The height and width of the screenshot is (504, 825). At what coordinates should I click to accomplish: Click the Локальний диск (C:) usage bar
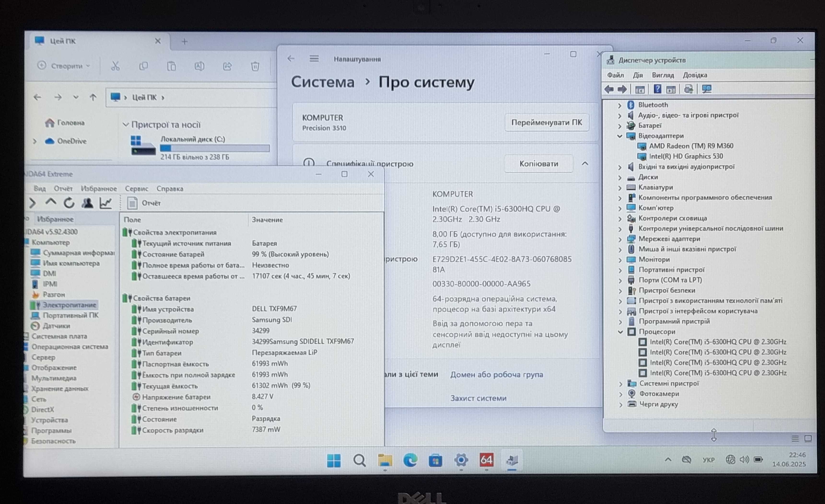[x=215, y=148]
